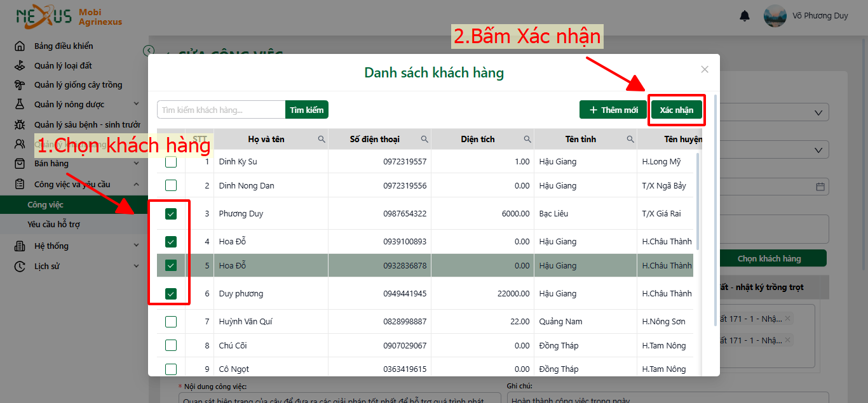Viewport: 868px width, 403px height.
Task: Click the Tìm kiếm search button
Action: coord(307,110)
